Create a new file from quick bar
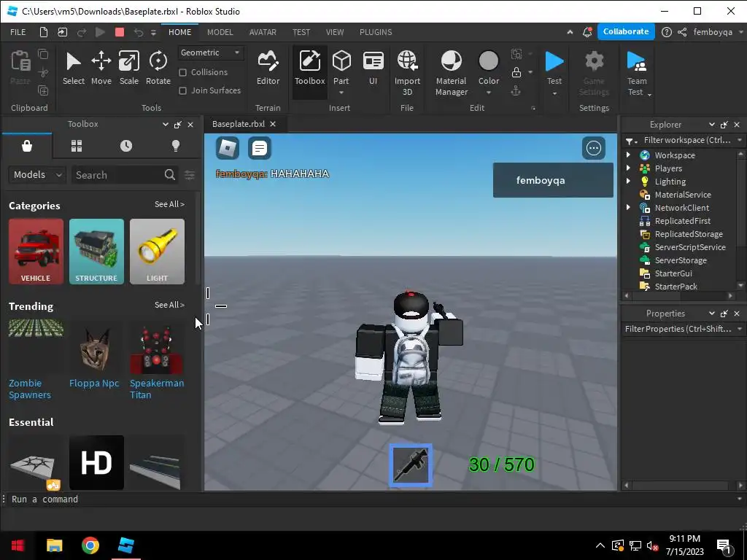This screenshot has height=560, width=747. [44, 32]
